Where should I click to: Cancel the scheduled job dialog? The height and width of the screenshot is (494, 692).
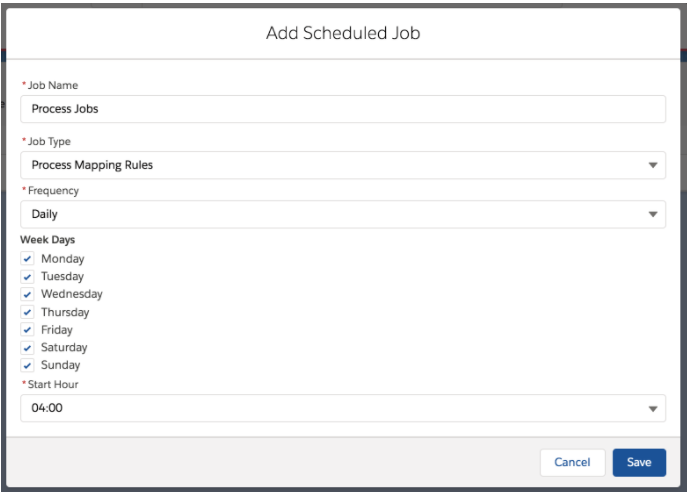pyautogui.click(x=572, y=463)
